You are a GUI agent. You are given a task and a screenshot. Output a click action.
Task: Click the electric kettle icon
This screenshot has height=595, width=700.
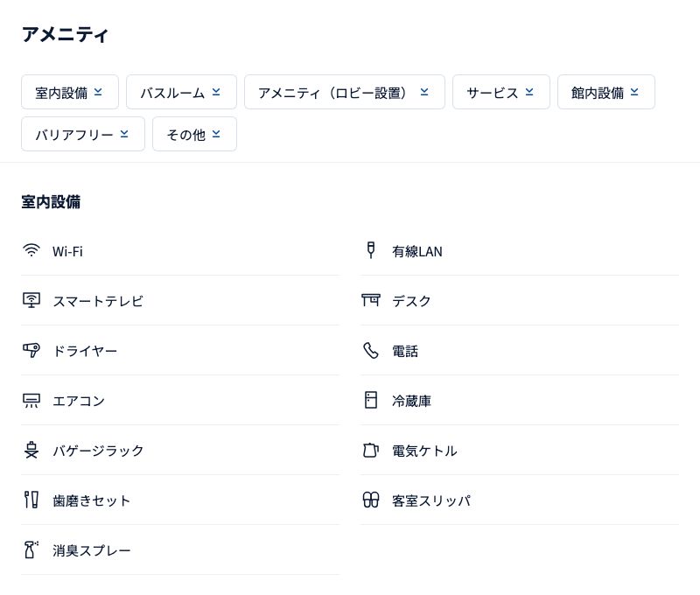tap(370, 450)
